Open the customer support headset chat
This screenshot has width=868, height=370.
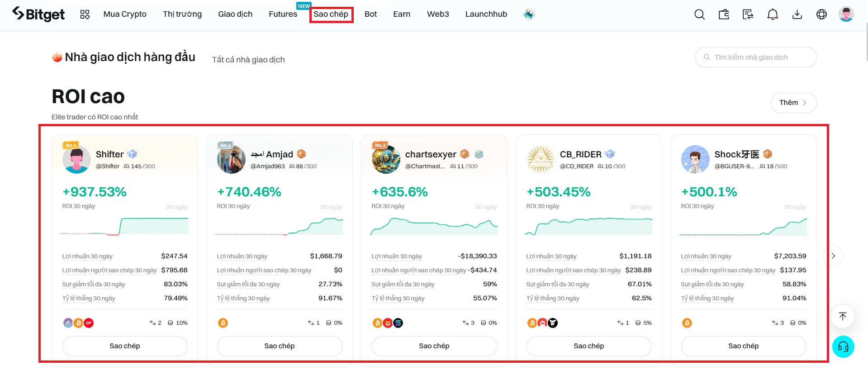843,347
